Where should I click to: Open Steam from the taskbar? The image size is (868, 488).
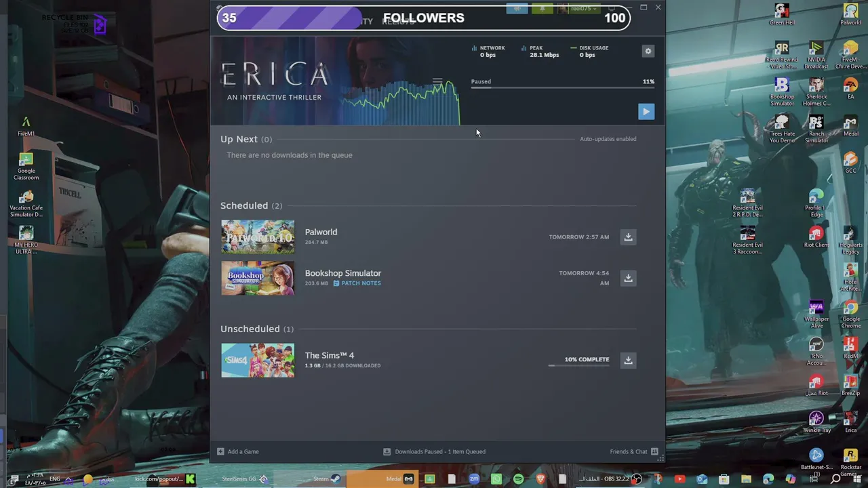click(326, 479)
